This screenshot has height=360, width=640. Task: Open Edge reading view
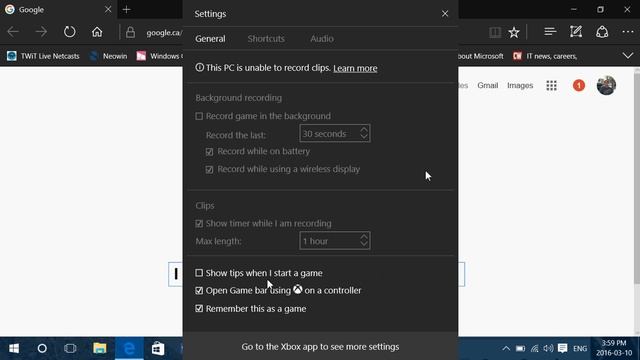click(x=495, y=32)
